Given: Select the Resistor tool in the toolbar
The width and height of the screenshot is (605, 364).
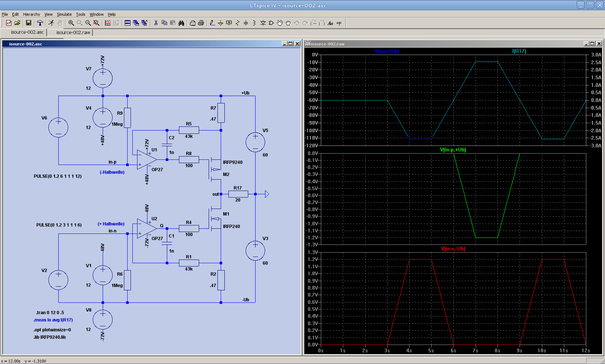Looking at the screenshot, I should click(x=237, y=23).
